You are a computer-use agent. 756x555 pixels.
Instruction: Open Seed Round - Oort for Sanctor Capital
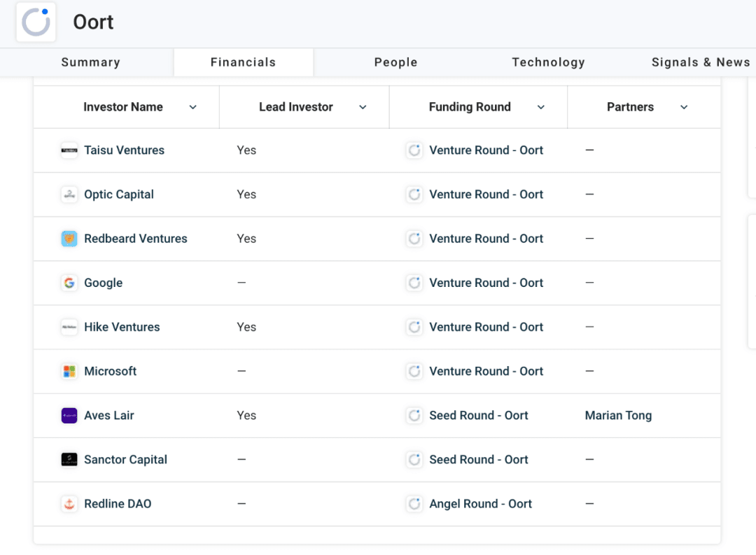[x=479, y=460]
